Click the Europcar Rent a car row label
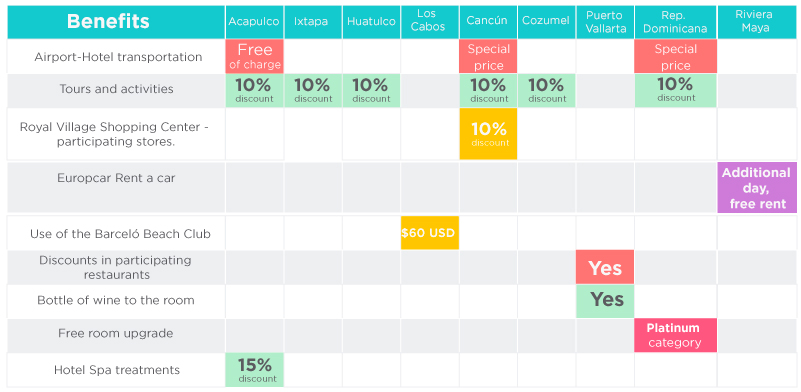 (x=116, y=178)
